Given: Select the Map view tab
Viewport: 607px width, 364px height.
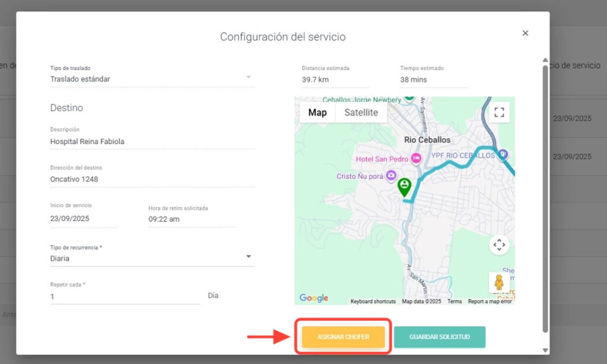Looking at the screenshot, I should click(317, 113).
